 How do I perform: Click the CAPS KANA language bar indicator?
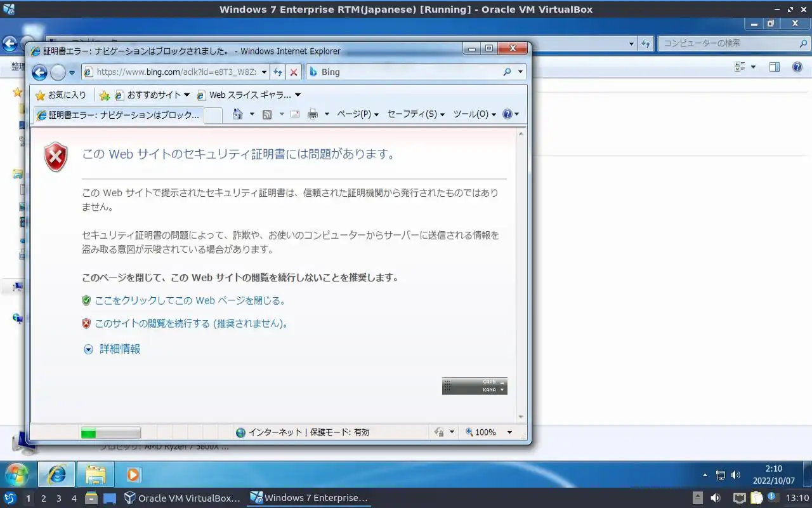pos(475,386)
